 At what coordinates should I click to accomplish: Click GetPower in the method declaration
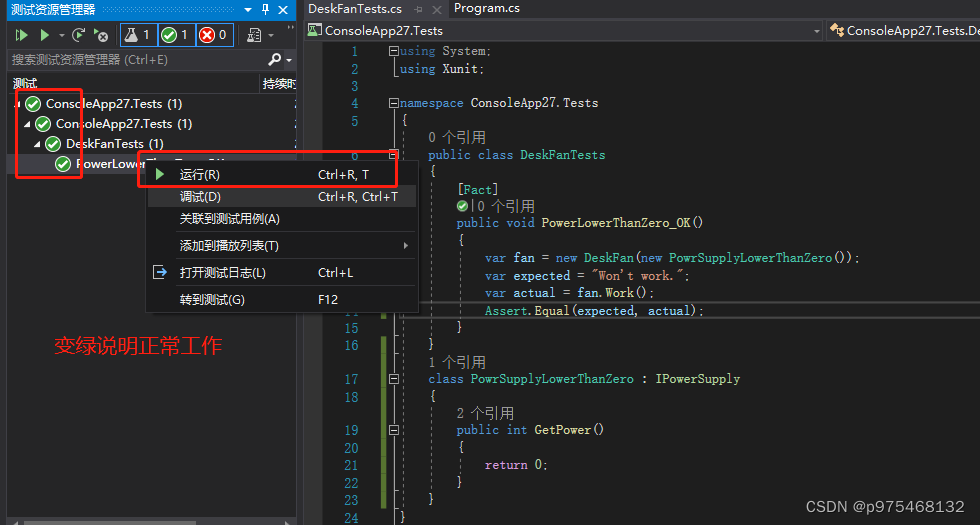click(562, 429)
